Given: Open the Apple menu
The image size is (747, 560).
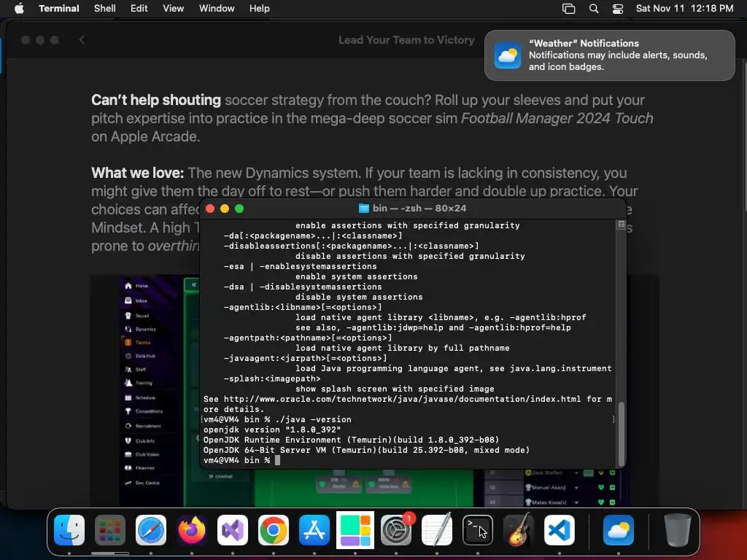Looking at the screenshot, I should 19,8.
